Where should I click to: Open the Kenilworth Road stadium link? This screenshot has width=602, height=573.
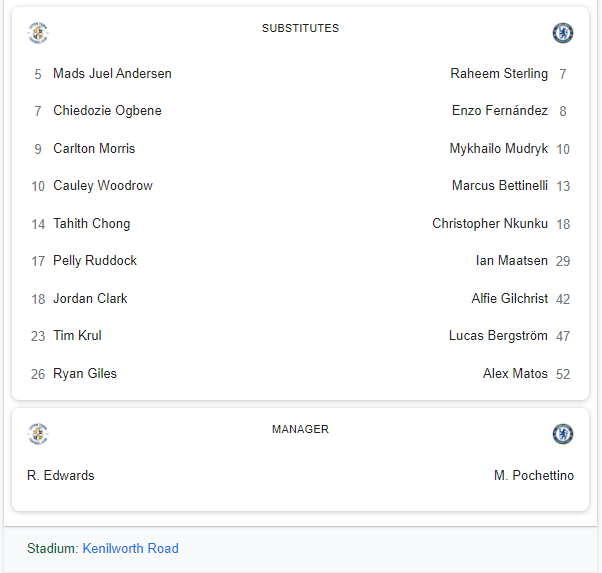pyautogui.click(x=131, y=548)
